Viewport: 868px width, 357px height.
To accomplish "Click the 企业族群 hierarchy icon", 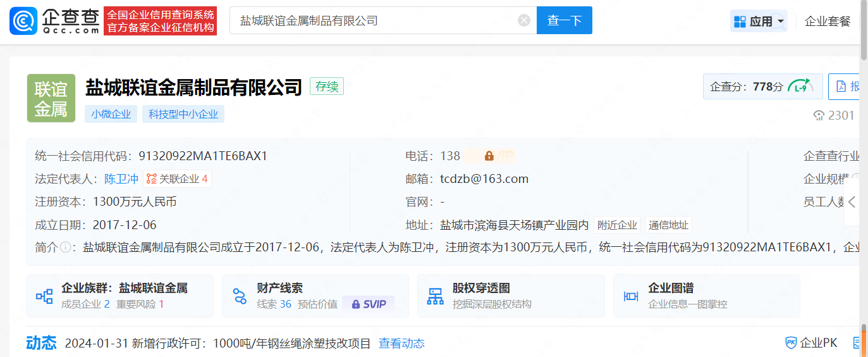I will coord(44,296).
